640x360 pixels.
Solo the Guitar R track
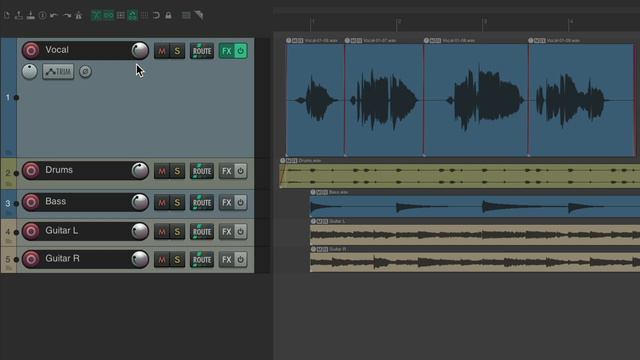177,260
